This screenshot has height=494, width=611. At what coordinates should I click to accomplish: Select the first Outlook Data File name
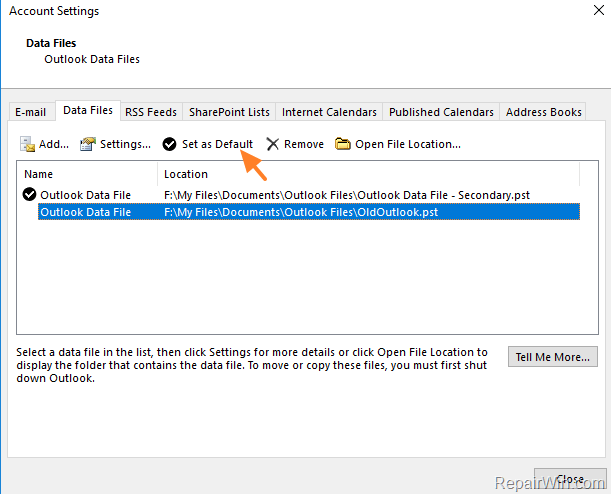tap(86, 195)
